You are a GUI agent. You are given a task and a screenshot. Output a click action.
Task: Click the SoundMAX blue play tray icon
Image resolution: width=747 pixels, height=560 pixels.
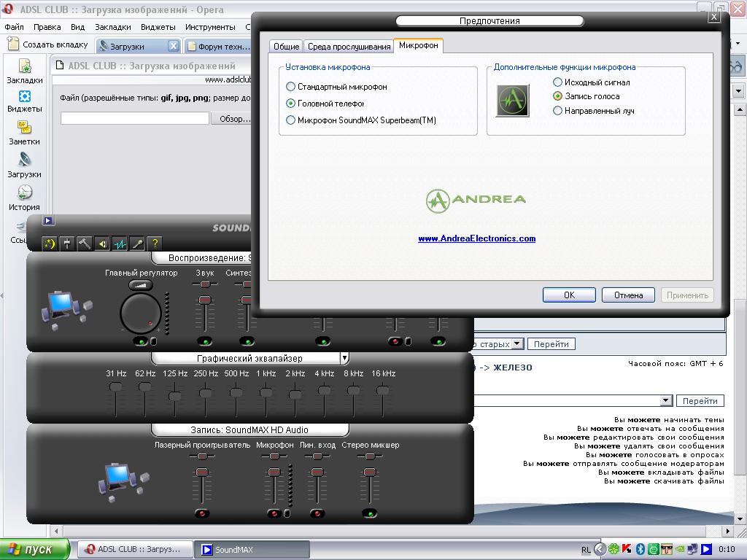click(x=706, y=550)
